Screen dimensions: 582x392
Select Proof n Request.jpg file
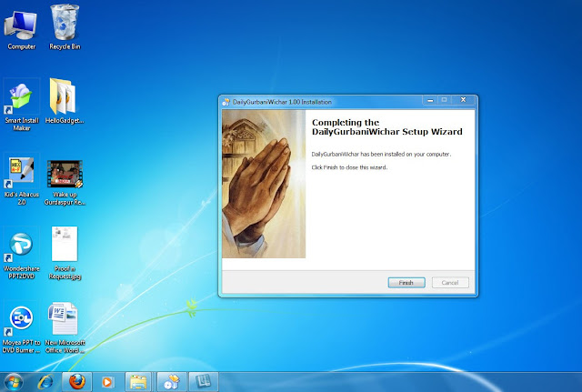click(x=65, y=253)
